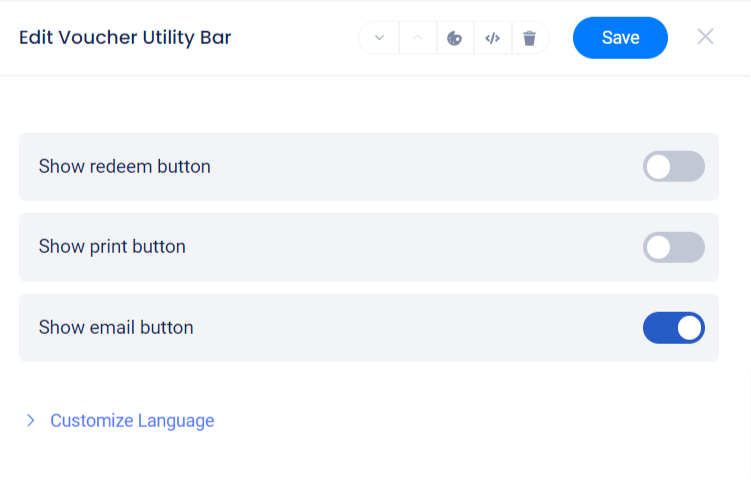Viewport: 751px width, 502px height.
Task: Delete the block using trash icon
Action: (530, 38)
